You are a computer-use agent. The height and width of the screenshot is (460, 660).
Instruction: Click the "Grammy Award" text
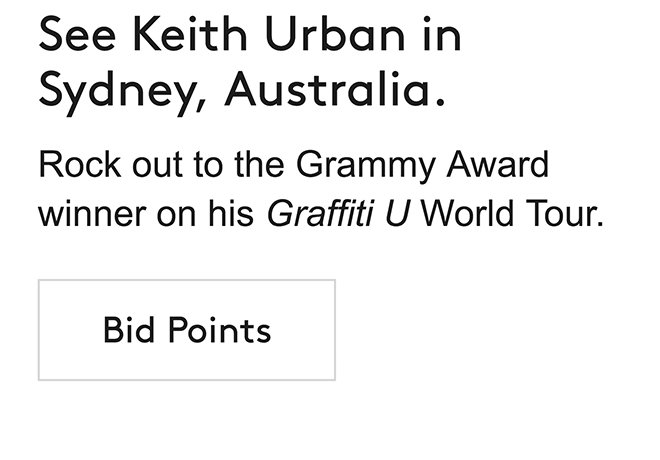[423, 165]
